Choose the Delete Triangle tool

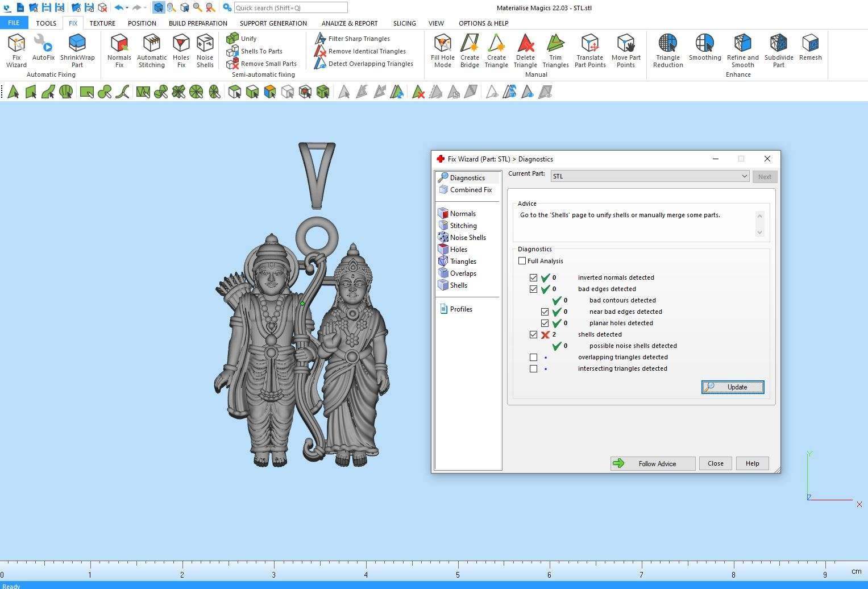(525, 50)
